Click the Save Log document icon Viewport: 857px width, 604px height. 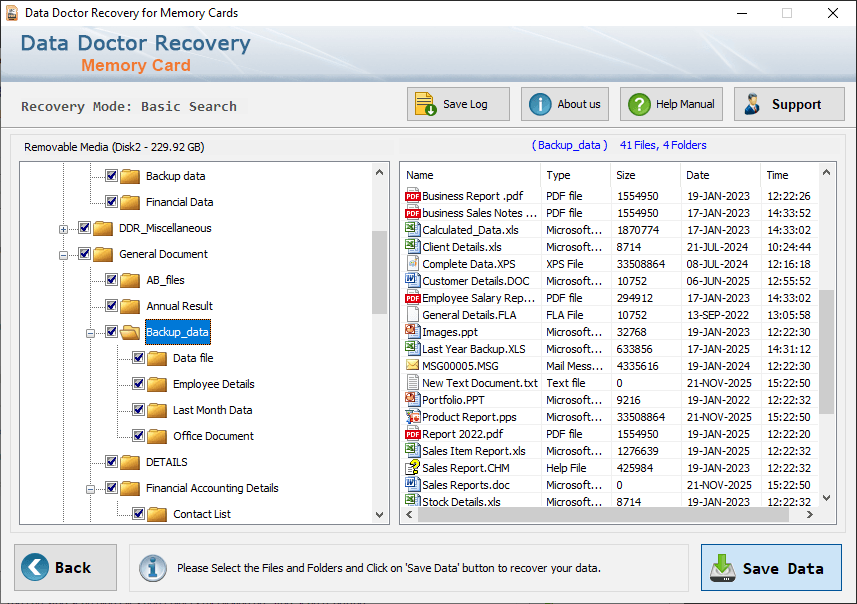pyautogui.click(x=425, y=104)
